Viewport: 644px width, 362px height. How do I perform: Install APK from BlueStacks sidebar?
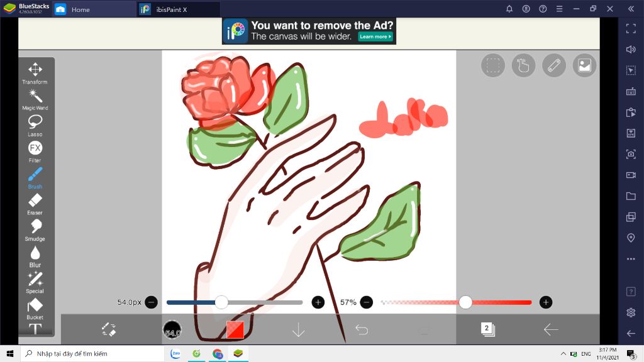pyautogui.click(x=631, y=133)
